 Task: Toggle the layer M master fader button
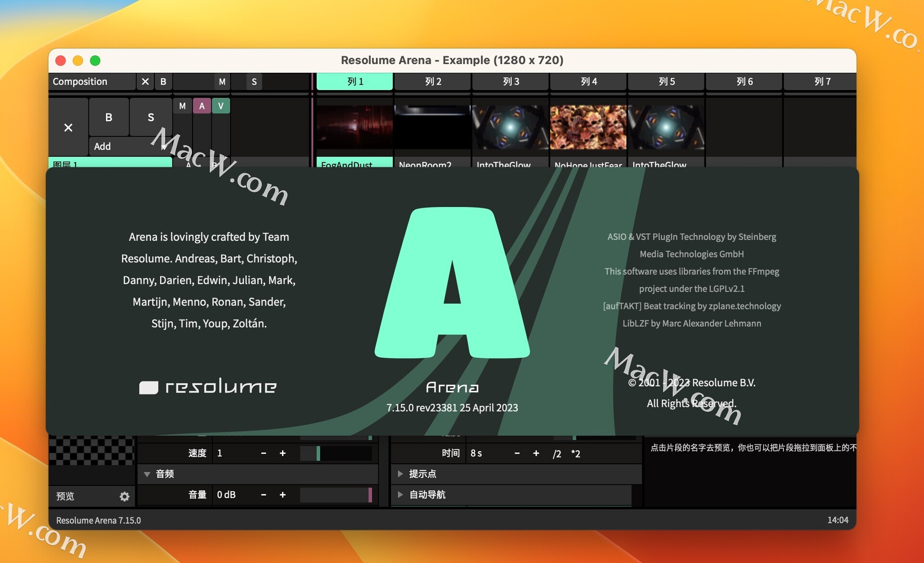(182, 106)
